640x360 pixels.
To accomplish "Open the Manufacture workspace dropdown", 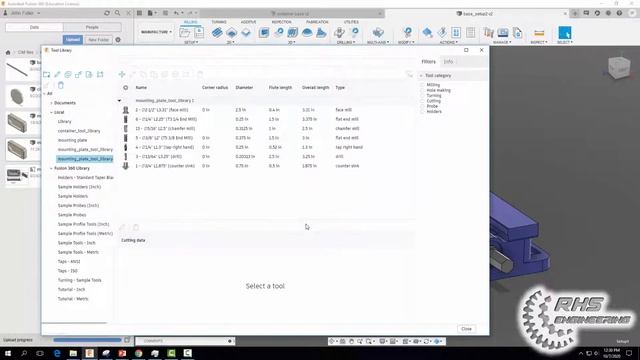I will click(156, 32).
